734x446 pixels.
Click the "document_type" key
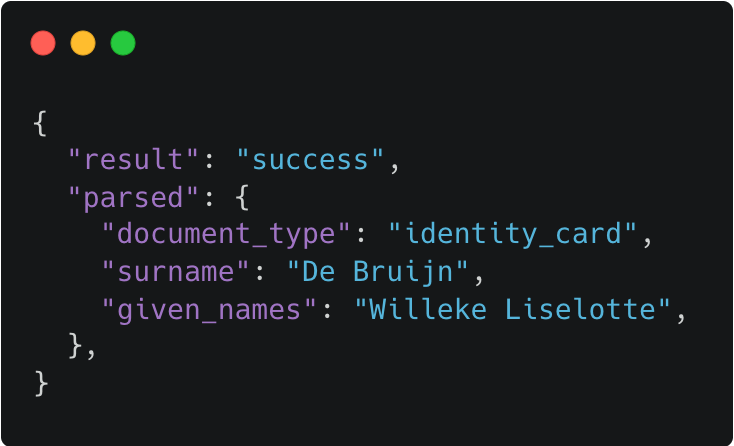[226, 234]
